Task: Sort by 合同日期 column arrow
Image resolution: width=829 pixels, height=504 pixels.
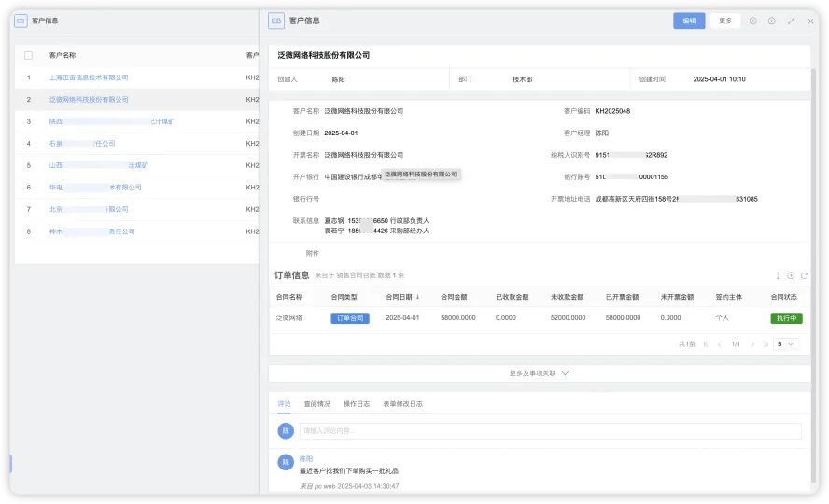Action: point(417,297)
